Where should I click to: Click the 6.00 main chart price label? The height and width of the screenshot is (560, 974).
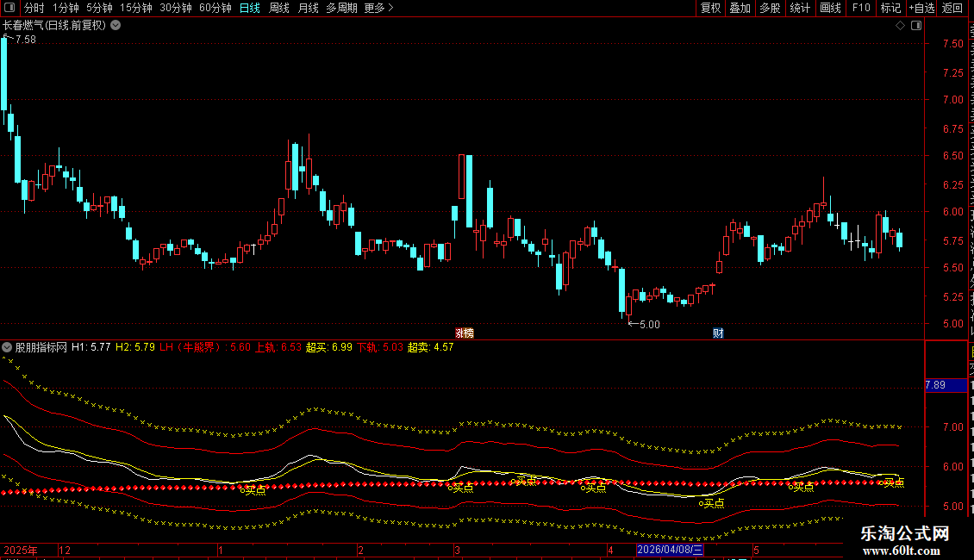pyautogui.click(x=952, y=212)
